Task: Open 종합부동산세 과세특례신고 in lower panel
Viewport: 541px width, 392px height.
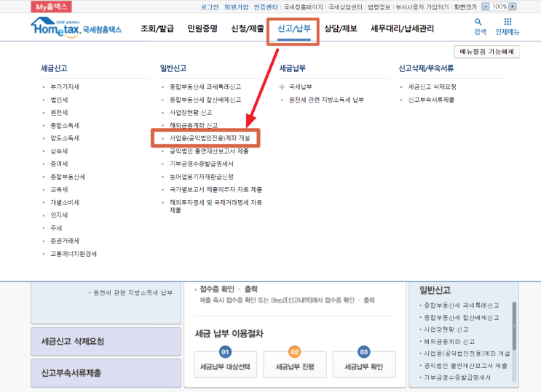Action: click(x=462, y=305)
